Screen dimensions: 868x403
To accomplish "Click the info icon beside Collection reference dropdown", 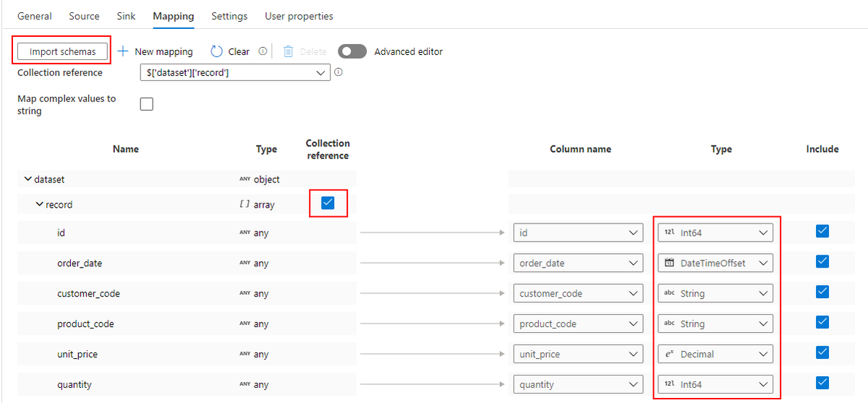I will click(339, 72).
